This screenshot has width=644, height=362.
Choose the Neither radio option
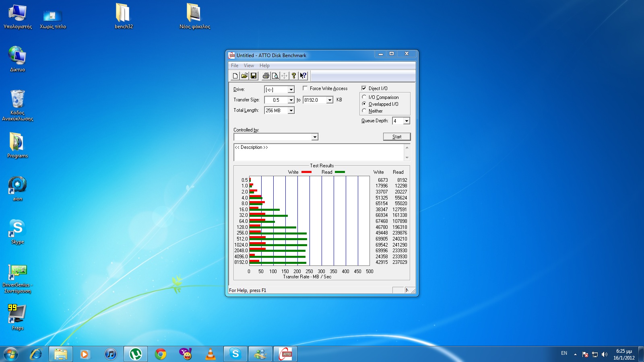click(x=364, y=111)
